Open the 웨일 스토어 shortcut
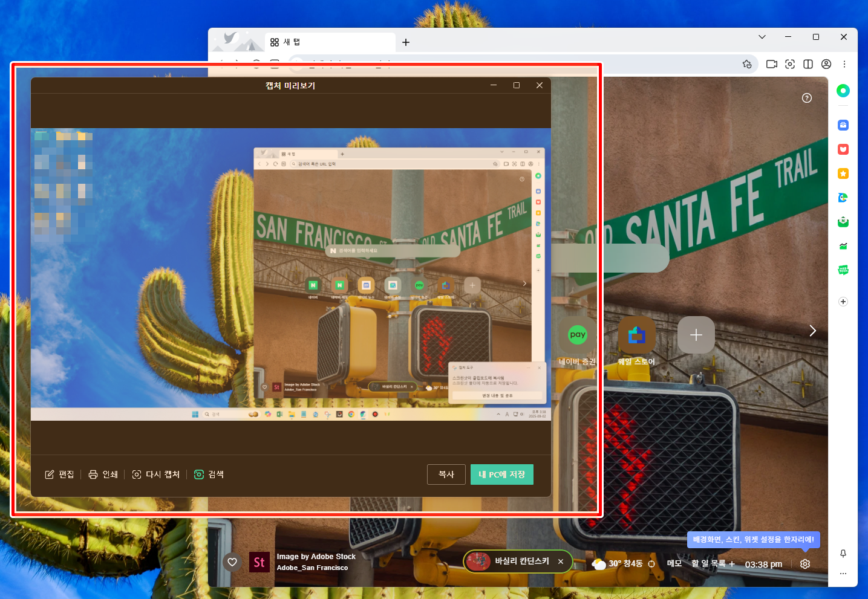Screen dimensions: 868x599 coord(636,335)
